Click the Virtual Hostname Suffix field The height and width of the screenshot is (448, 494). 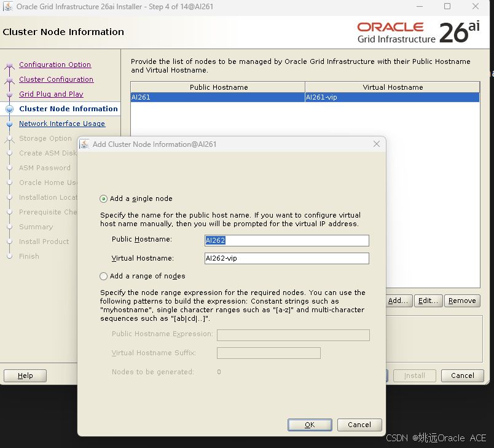[269, 353]
